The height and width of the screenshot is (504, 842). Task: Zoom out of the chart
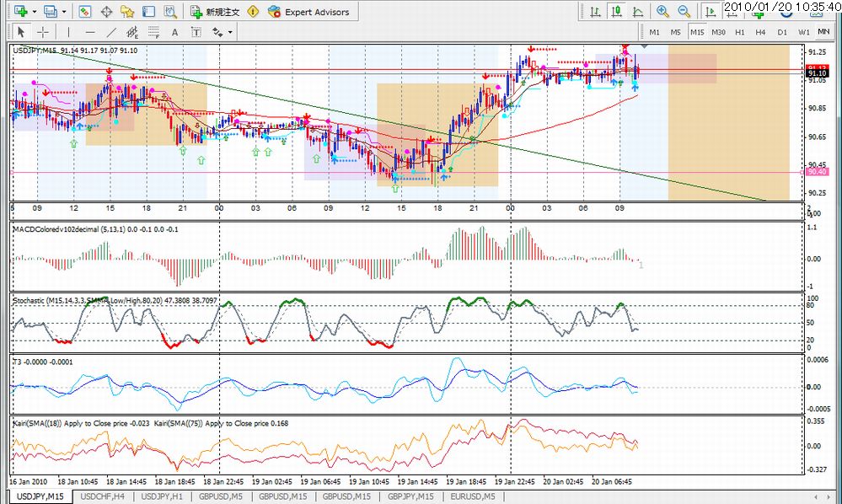(x=684, y=11)
